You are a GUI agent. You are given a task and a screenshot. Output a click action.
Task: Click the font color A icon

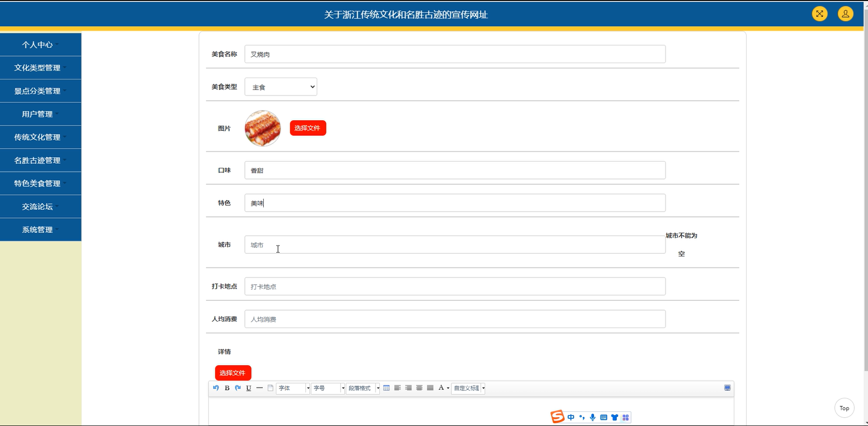[441, 388]
